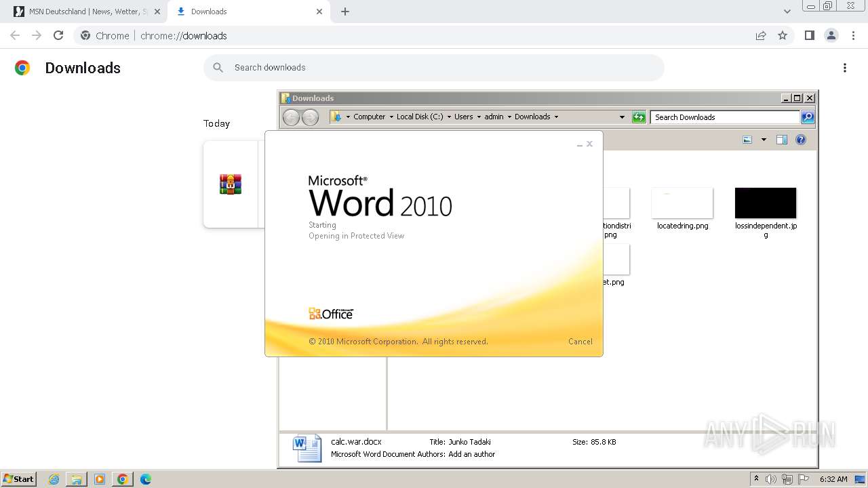Switch to Chrome in the taskbar
868x488 pixels.
point(123,479)
